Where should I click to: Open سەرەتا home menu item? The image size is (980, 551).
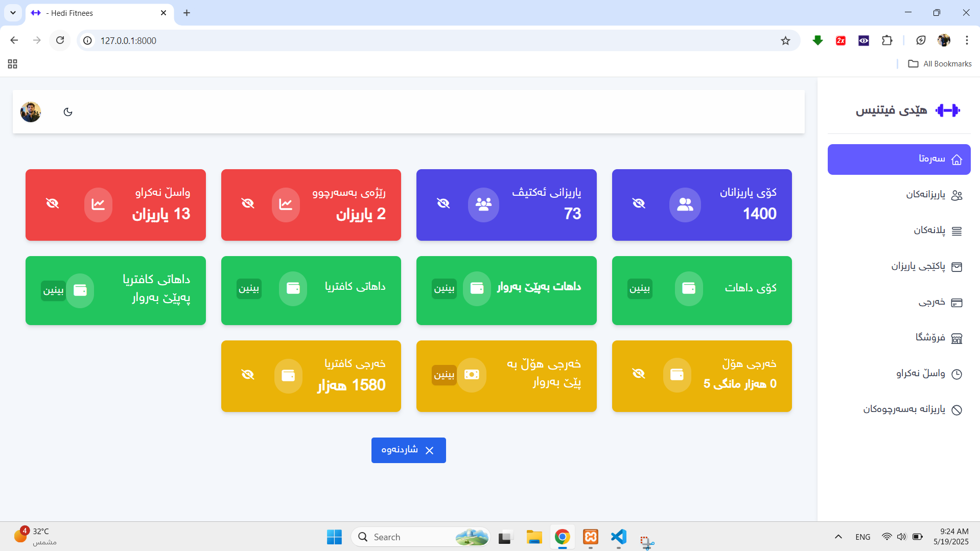point(898,159)
